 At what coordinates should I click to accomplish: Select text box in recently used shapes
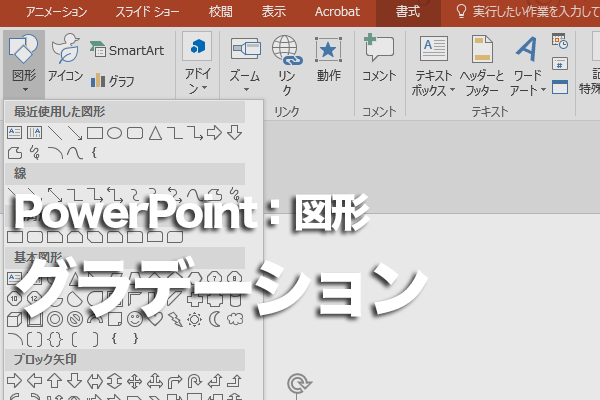coord(15,133)
